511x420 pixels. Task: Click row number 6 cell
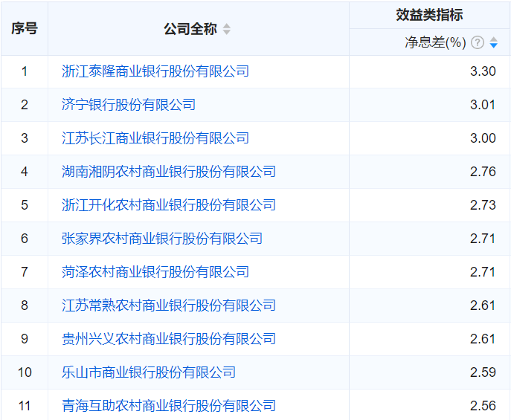pos(25,239)
